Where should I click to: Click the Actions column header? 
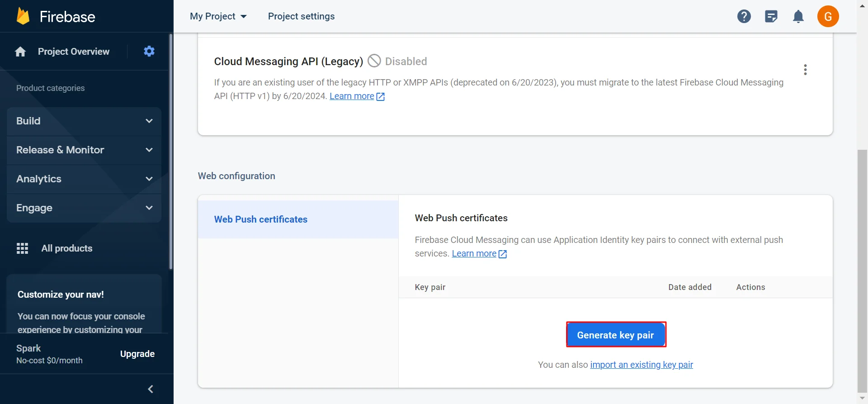tap(750, 287)
